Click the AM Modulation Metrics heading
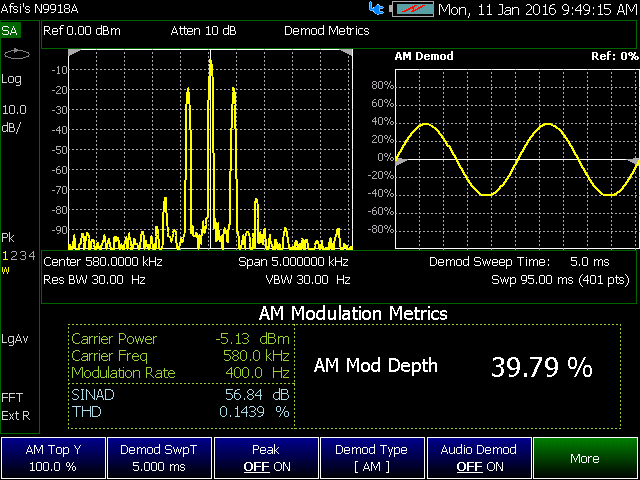This screenshot has height=480, width=640. (x=353, y=313)
